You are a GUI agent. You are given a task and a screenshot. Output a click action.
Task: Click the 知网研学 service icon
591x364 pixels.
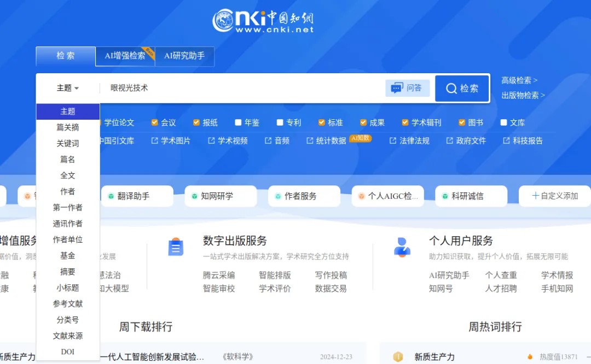[194, 196]
